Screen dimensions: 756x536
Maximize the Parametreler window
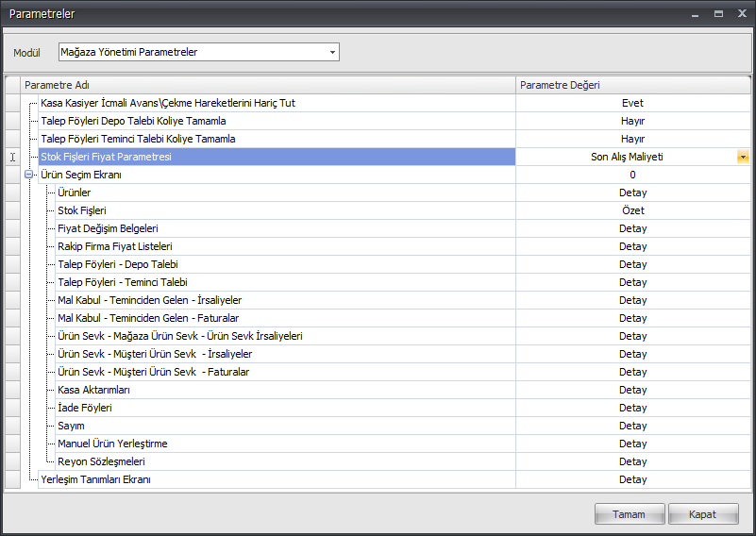(718, 13)
